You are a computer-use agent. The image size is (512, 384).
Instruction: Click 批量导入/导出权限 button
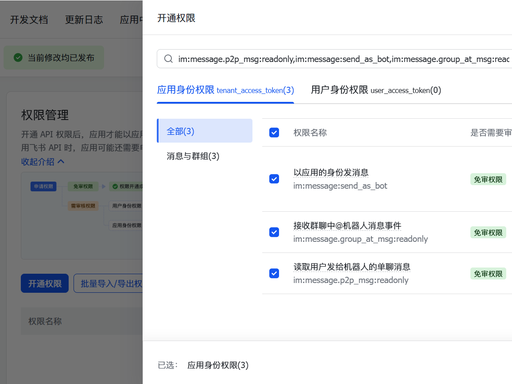[108, 284]
